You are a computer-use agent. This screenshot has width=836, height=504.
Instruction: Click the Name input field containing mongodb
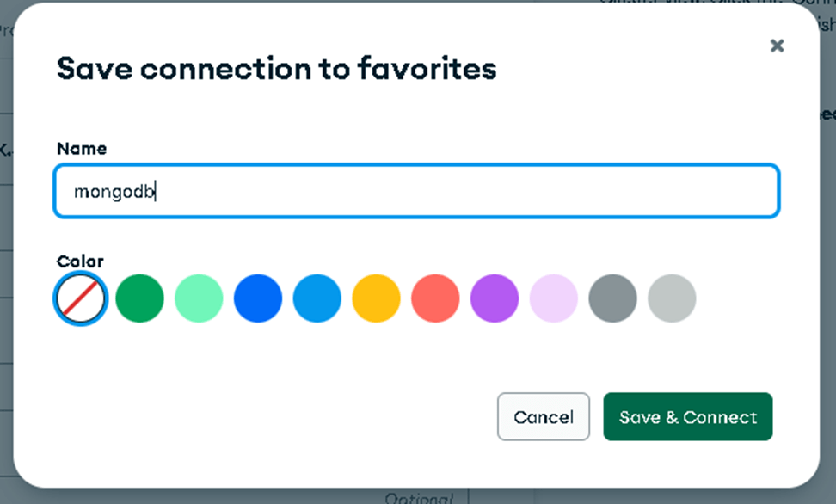coord(416,191)
